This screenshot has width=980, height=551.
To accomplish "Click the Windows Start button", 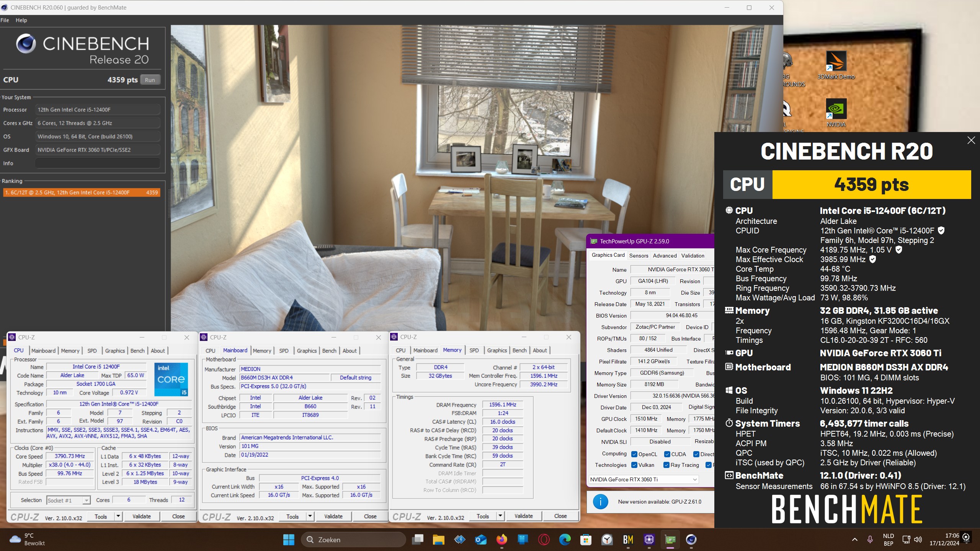I will (x=289, y=540).
